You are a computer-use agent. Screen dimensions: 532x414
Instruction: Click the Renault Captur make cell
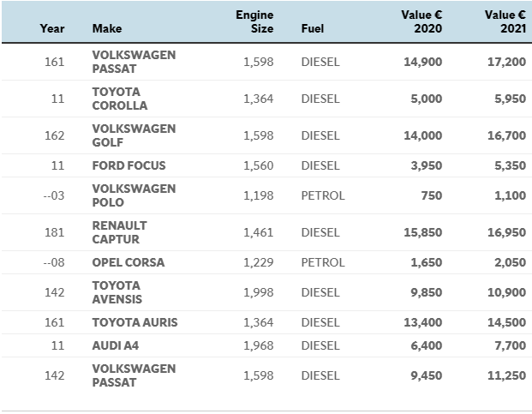120,232
